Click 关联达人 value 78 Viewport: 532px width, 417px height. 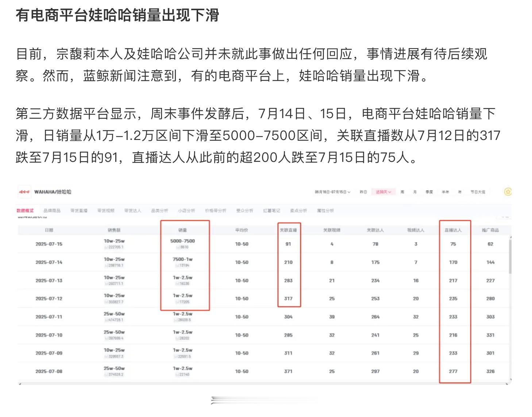(375, 244)
